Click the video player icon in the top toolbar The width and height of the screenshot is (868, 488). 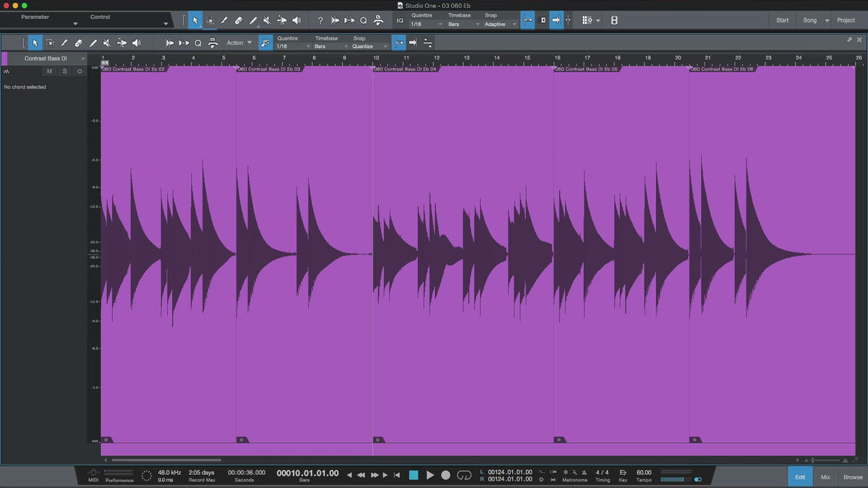click(x=614, y=20)
